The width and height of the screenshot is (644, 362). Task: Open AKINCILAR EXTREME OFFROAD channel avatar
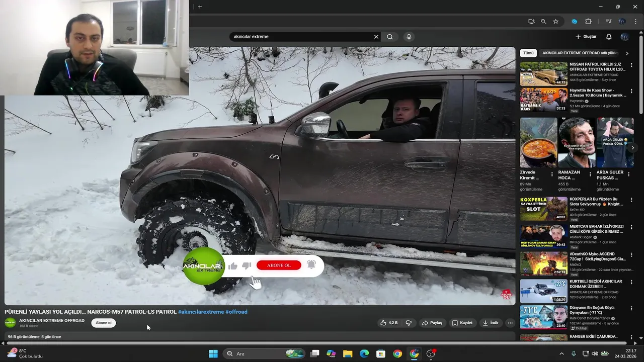10,323
